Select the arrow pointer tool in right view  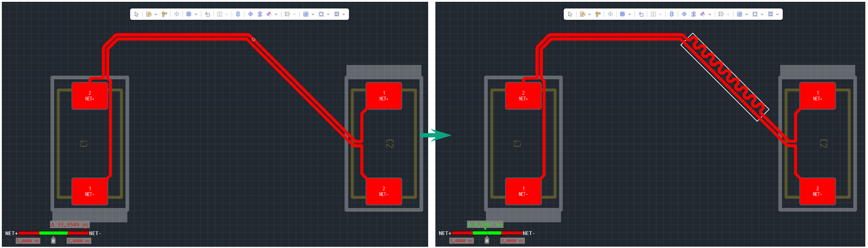[570, 14]
